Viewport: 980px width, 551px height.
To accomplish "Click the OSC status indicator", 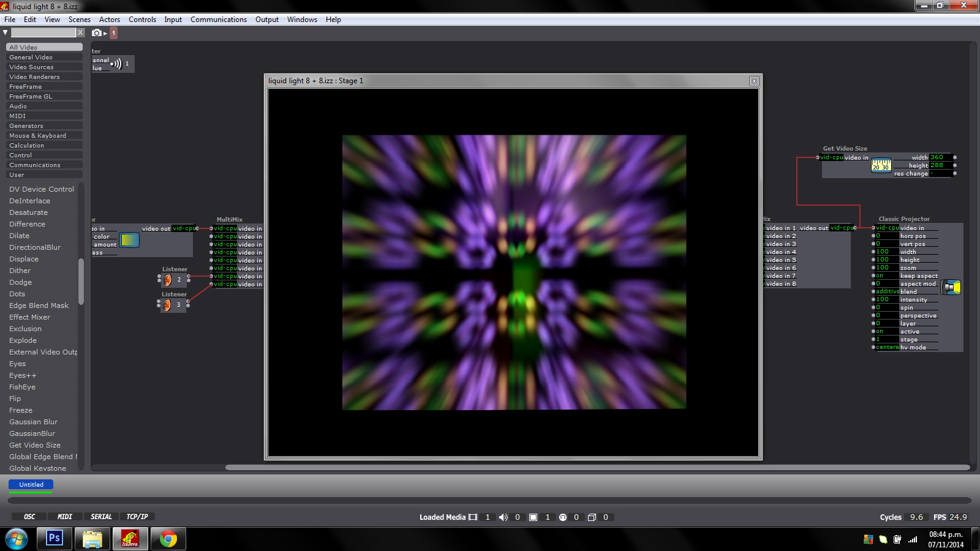I will (x=29, y=517).
